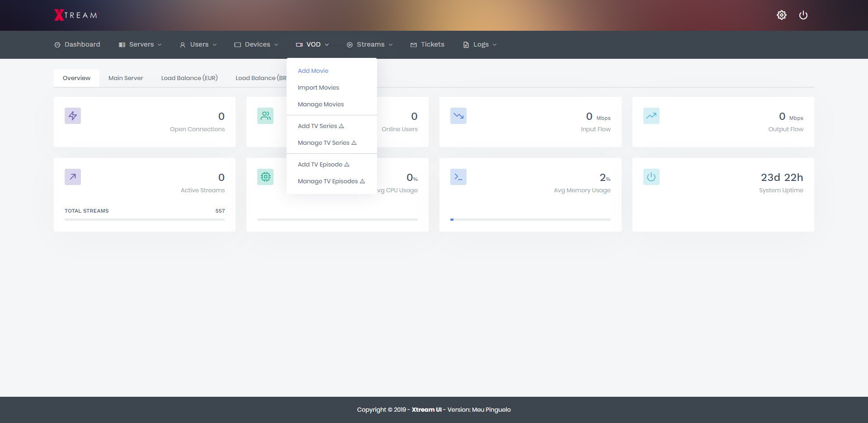This screenshot has height=423, width=868.
Task: Click the Avg CPU Usage progress bar
Action: click(337, 219)
